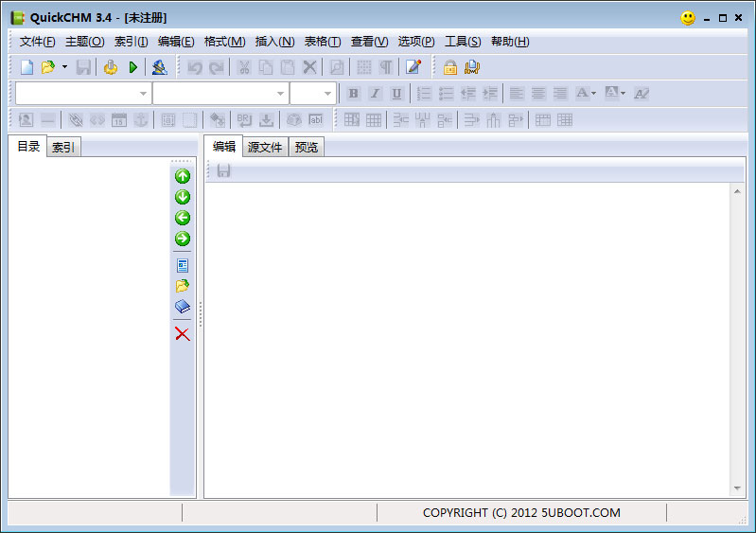Switch to the 预览 tab
Viewport: 756px width, 533px height.
pyautogui.click(x=307, y=147)
